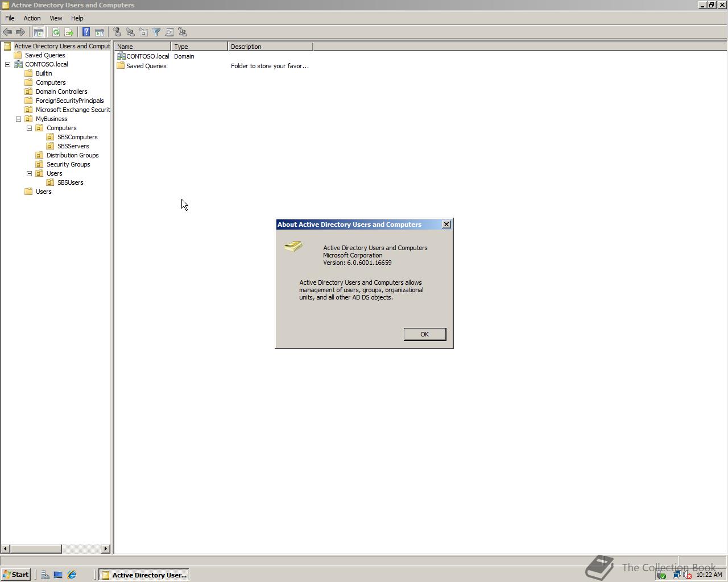
Task: Click the tree pane scroll-right arrow
Action: [x=106, y=549]
